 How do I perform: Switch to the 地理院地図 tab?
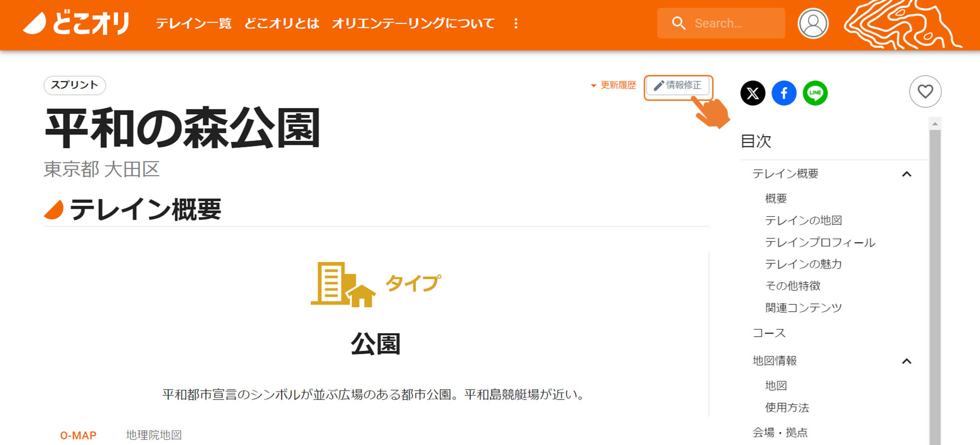tap(154, 435)
